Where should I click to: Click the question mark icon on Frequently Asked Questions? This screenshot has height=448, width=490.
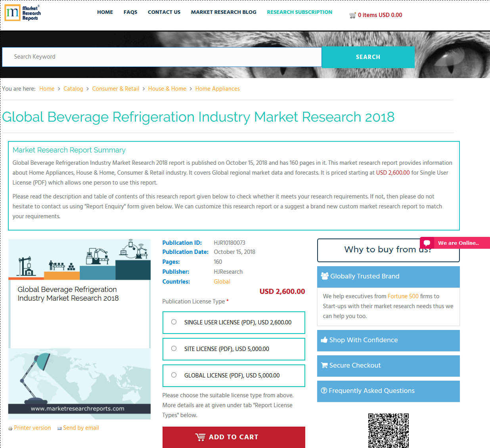point(325,391)
